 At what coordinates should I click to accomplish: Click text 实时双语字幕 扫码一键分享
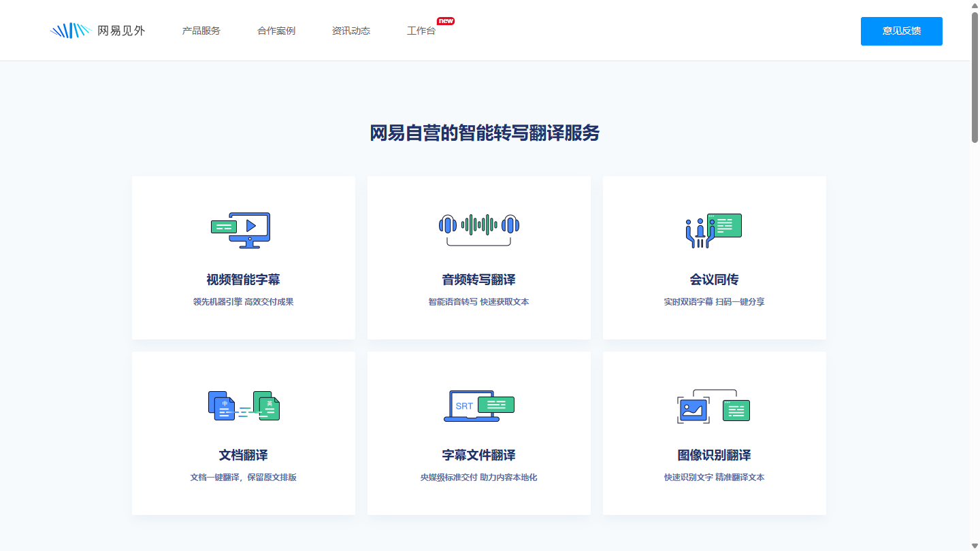coord(715,302)
